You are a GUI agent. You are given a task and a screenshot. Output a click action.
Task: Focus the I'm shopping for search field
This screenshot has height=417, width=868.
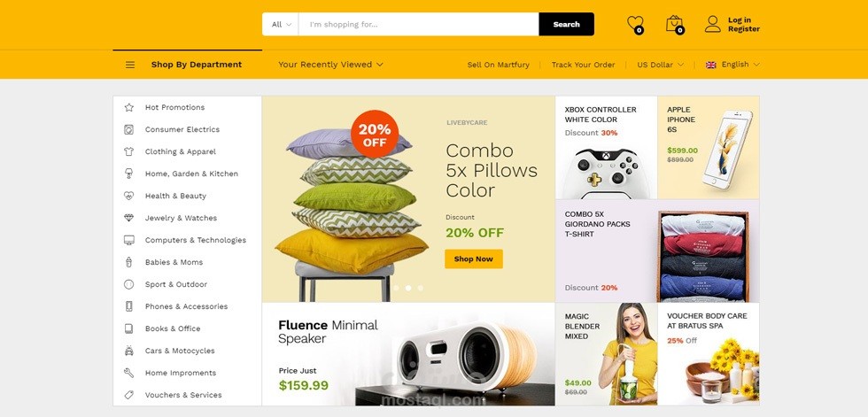tap(418, 24)
